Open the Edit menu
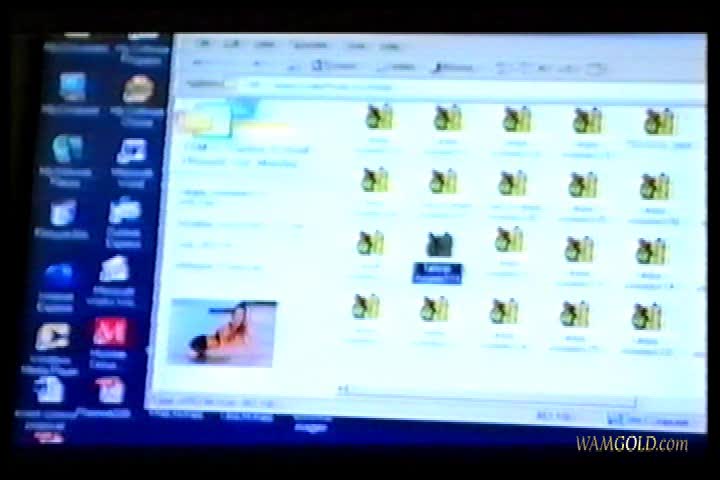Screen dimensions: 720x480 click(x=234, y=44)
